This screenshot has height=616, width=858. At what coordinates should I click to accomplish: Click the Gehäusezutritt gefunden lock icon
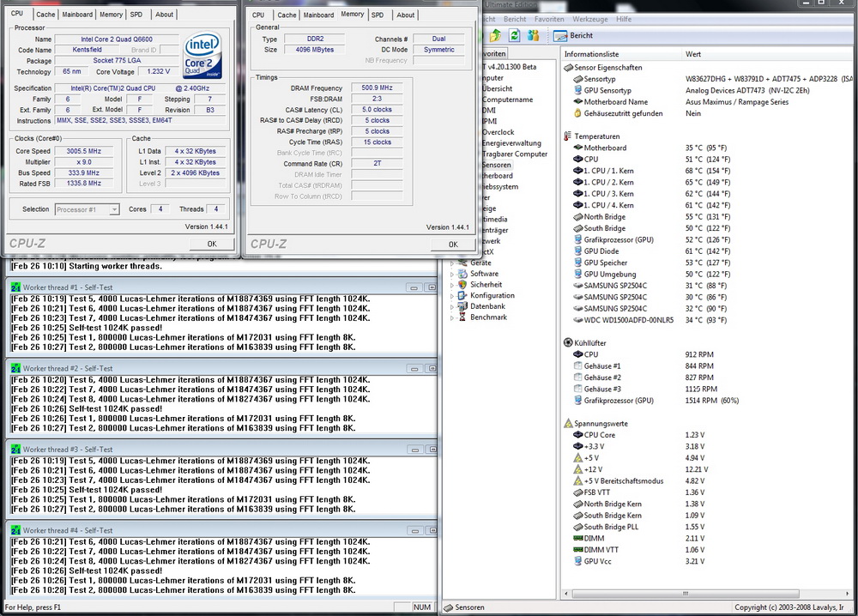577,113
